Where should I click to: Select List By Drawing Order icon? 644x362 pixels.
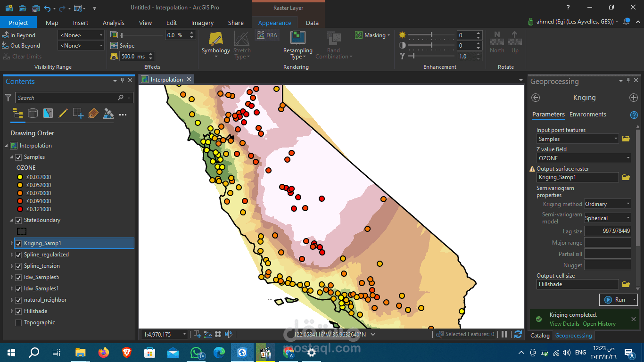18,114
